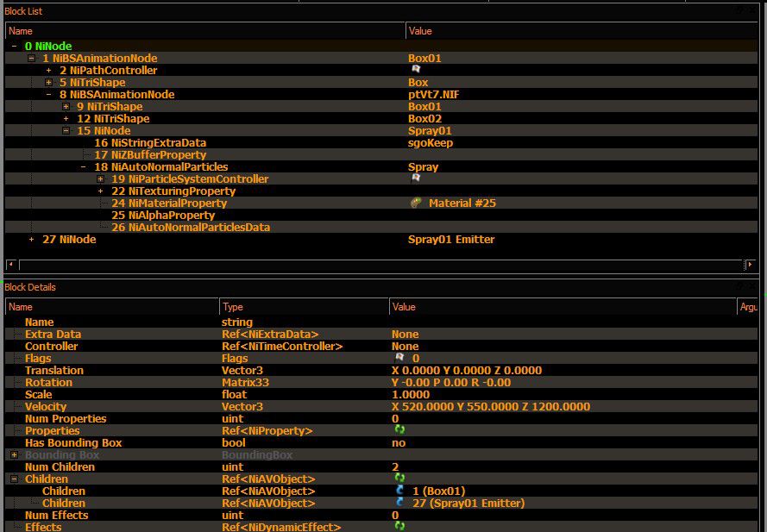The height and width of the screenshot is (532, 767).
Task: Select the 8 NiBSAnimationNode block
Action: coord(117,94)
